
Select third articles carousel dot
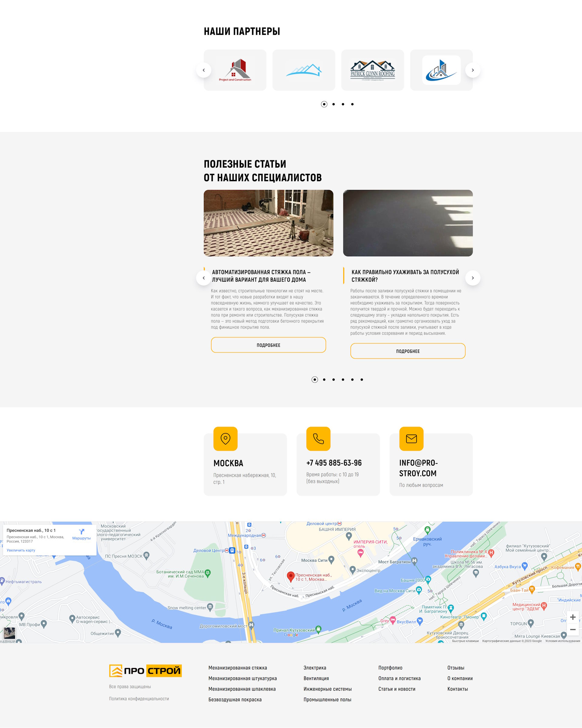tap(334, 380)
